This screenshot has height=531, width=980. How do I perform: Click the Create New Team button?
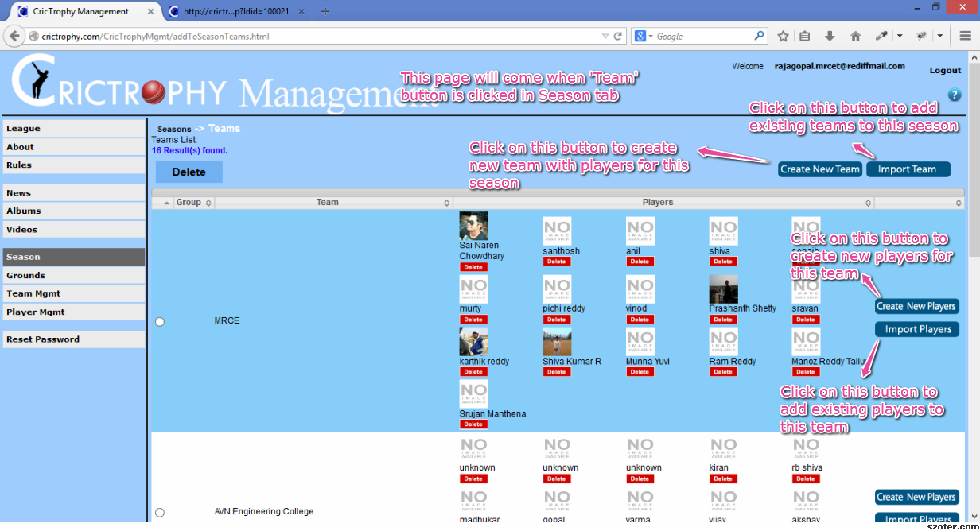(819, 169)
